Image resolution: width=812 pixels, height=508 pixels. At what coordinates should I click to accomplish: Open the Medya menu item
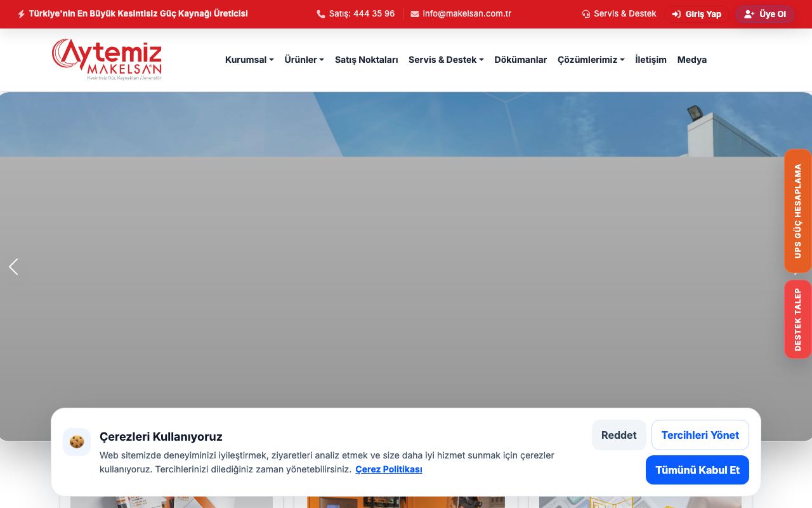pos(692,60)
